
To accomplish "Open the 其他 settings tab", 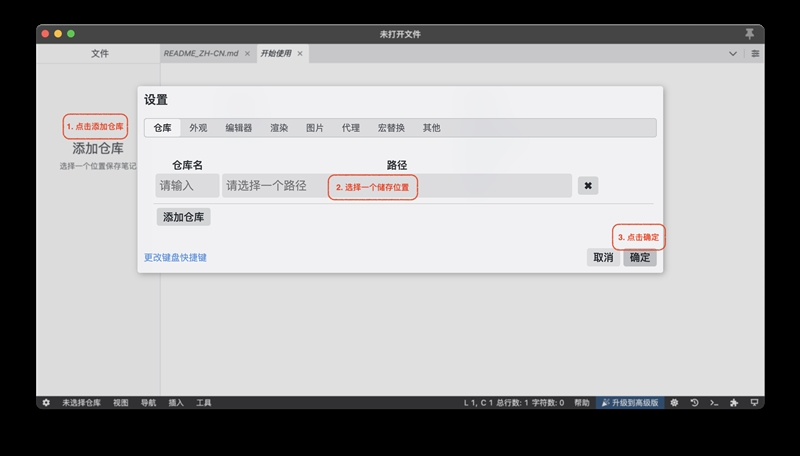I will tap(432, 128).
